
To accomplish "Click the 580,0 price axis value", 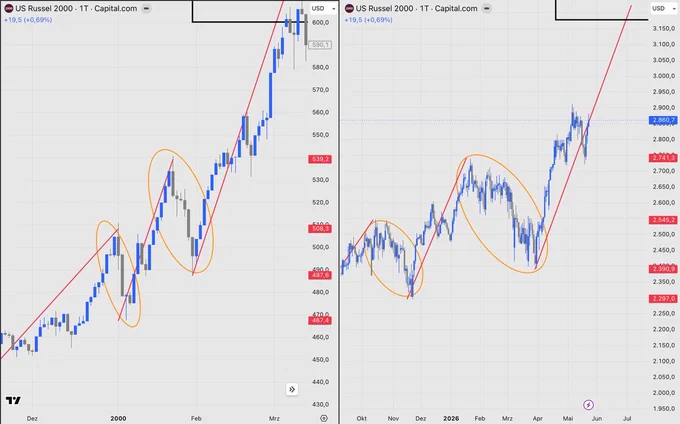I will (x=320, y=67).
